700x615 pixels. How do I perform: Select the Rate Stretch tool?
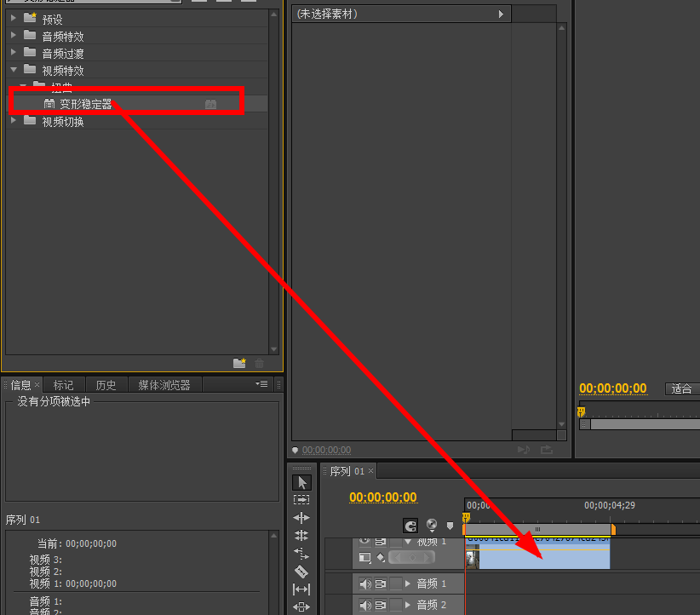click(301, 554)
